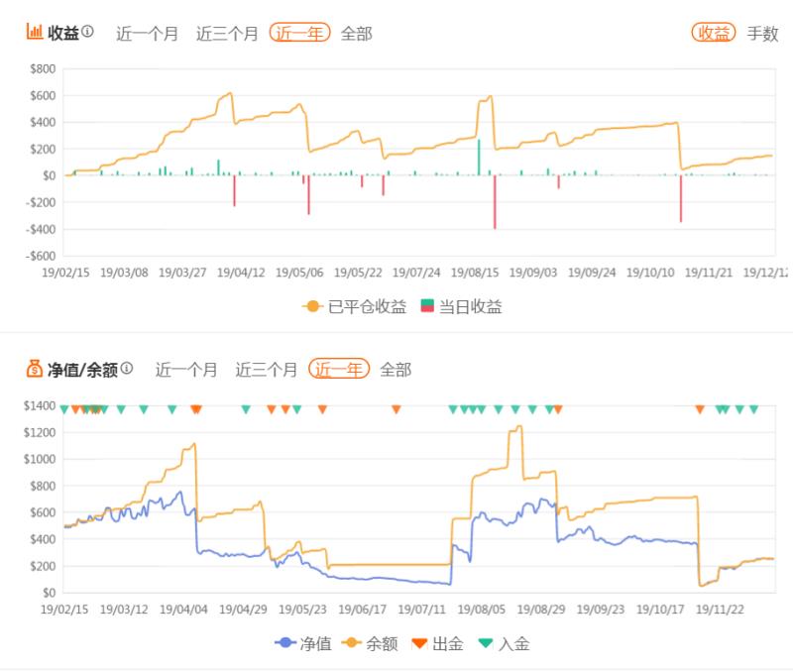Click the 19/11/22 label on the 净值/余额 axis

click(721, 610)
